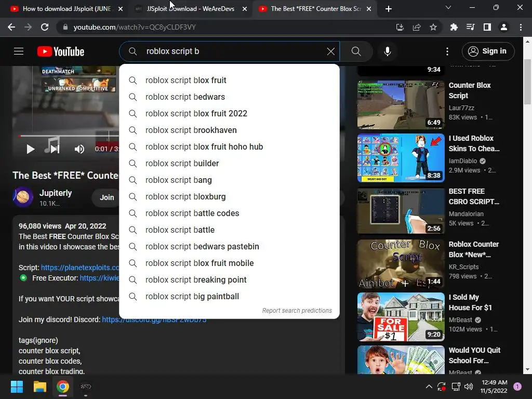
Task: Click the browser back arrow
Action: (11, 27)
